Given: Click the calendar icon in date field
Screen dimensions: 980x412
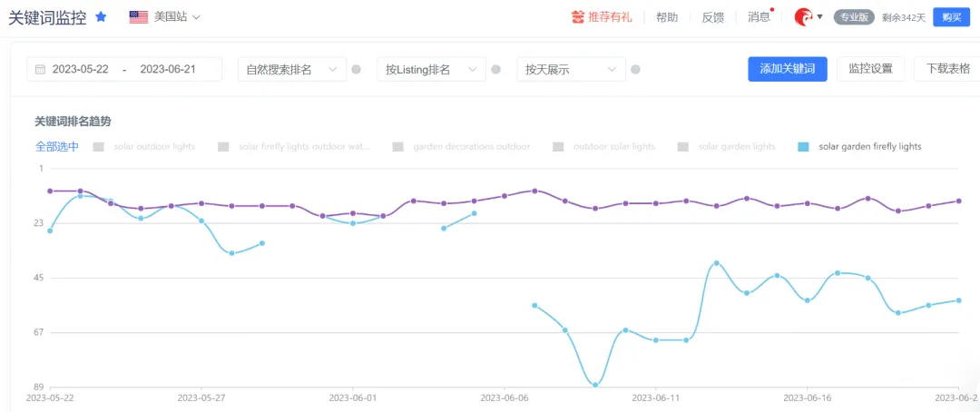Looking at the screenshot, I should pyautogui.click(x=40, y=69).
